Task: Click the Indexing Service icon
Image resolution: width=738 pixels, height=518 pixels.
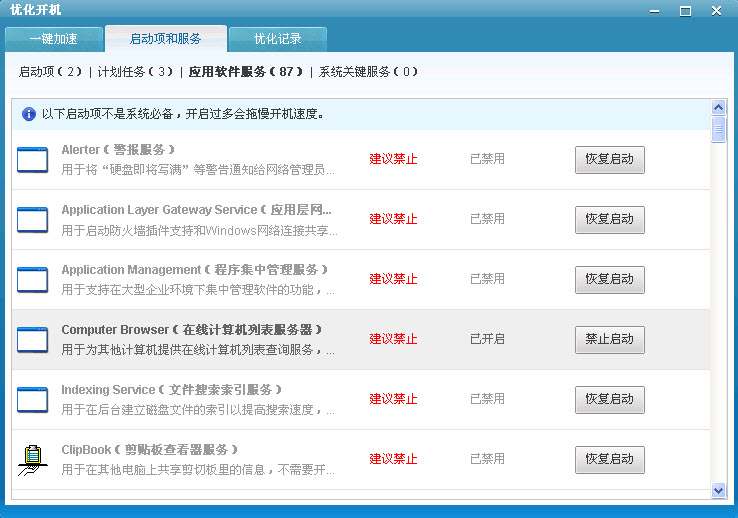Action: point(32,400)
